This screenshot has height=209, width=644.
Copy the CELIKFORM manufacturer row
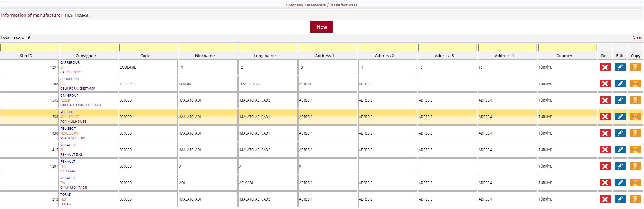635,84
